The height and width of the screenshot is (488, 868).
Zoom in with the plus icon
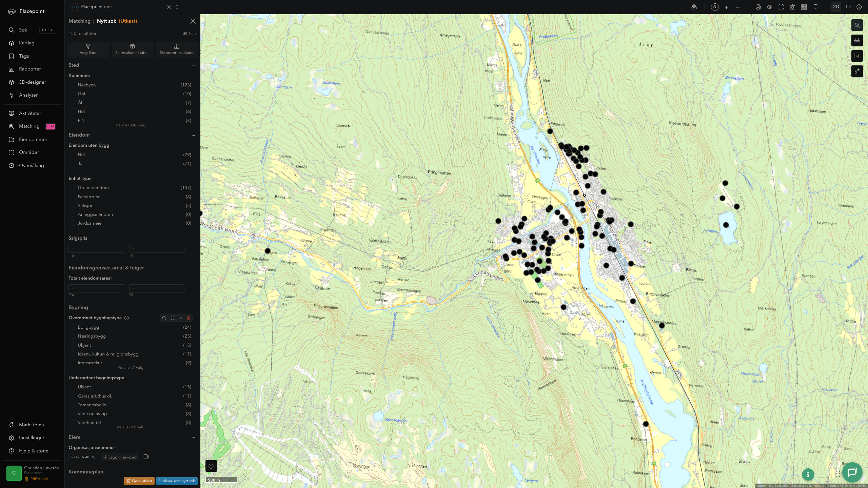pos(726,7)
